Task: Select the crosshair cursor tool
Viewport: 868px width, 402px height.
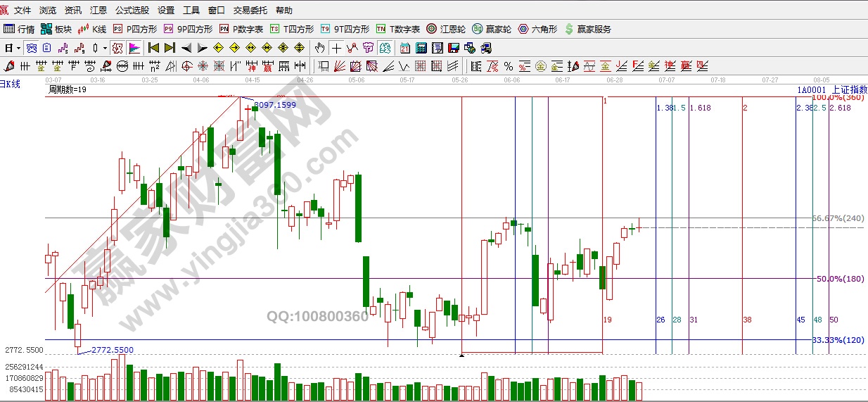Action: click(x=337, y=49)
